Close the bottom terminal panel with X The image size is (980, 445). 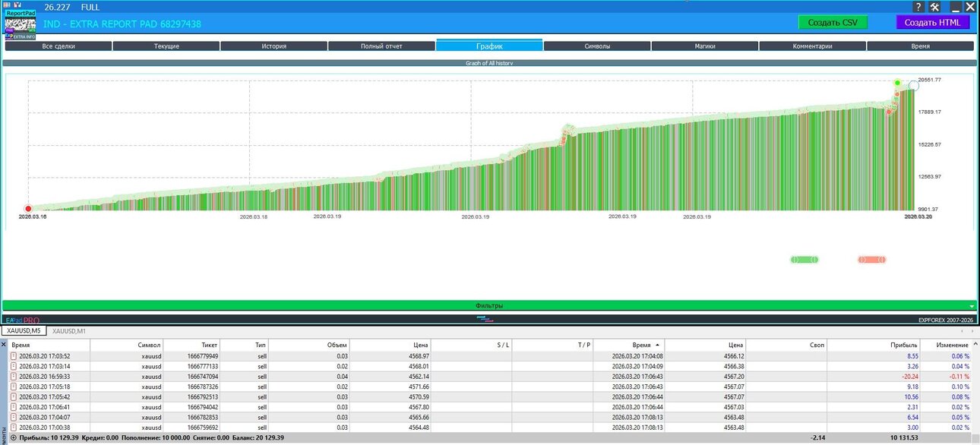tap(4, 345)
